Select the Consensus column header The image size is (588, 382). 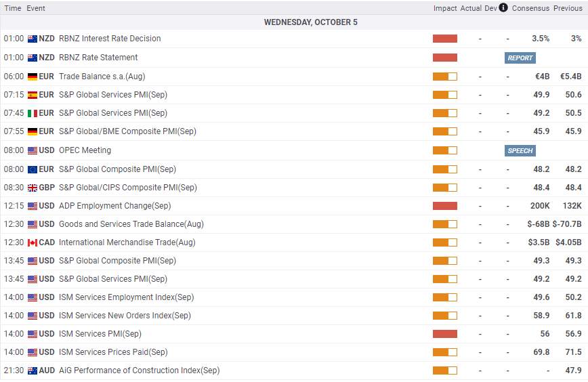[x=530, y=8]
